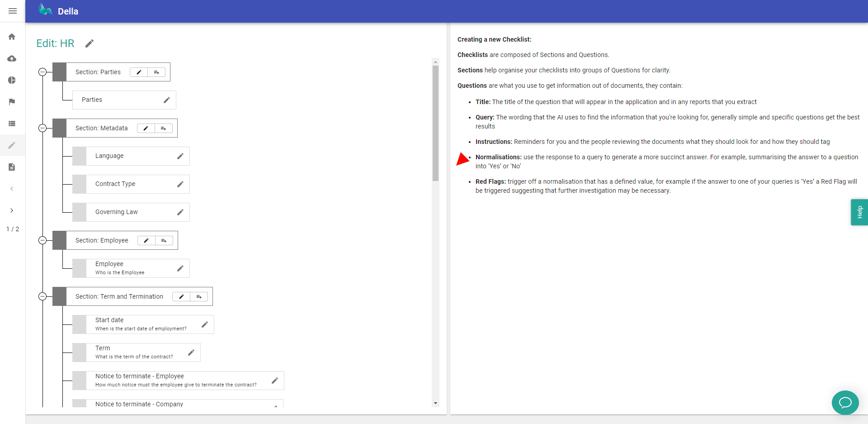Rename checklist via pencil next to Edit: HR
This screenshot has height=424, width=868.
pos(90,43)
